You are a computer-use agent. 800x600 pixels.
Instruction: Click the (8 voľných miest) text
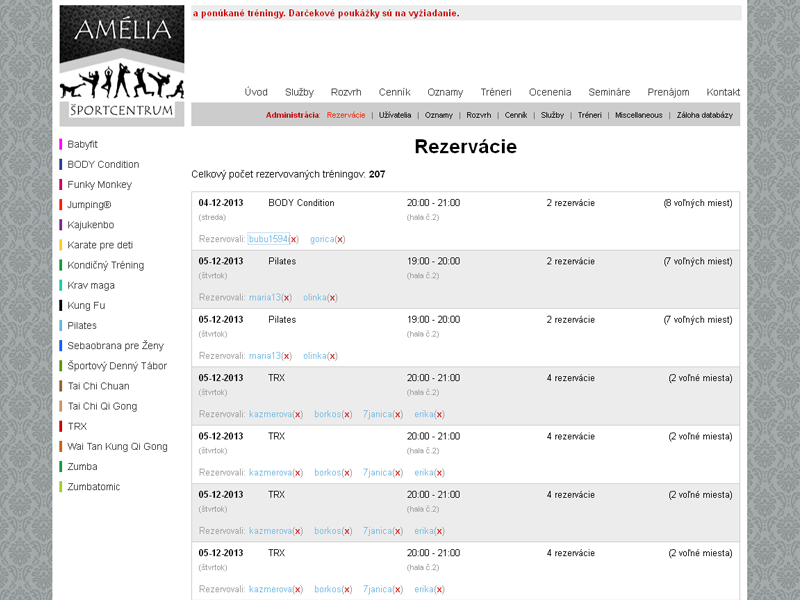pyautogui.click(x=697, y=203)
